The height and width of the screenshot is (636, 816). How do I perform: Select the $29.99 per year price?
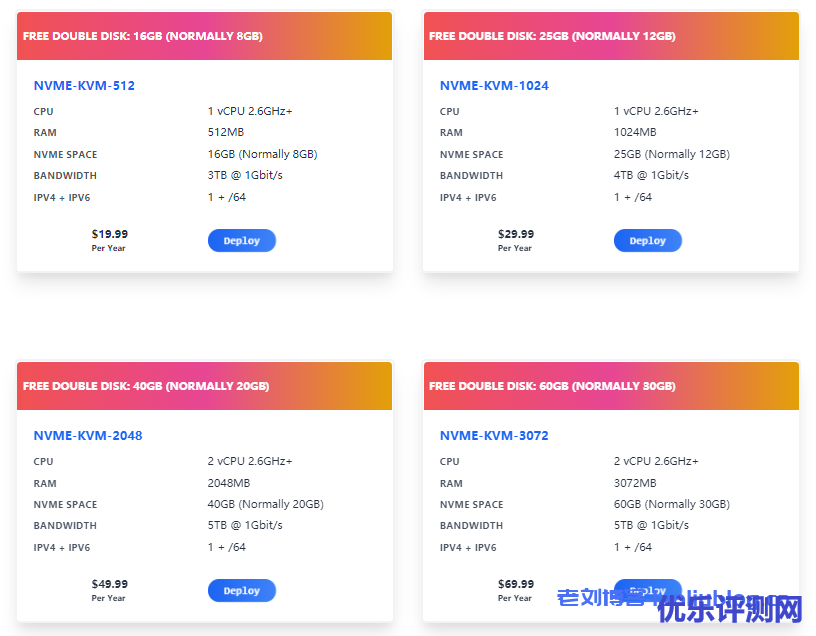pyautogui.click(x=515, y=235)
